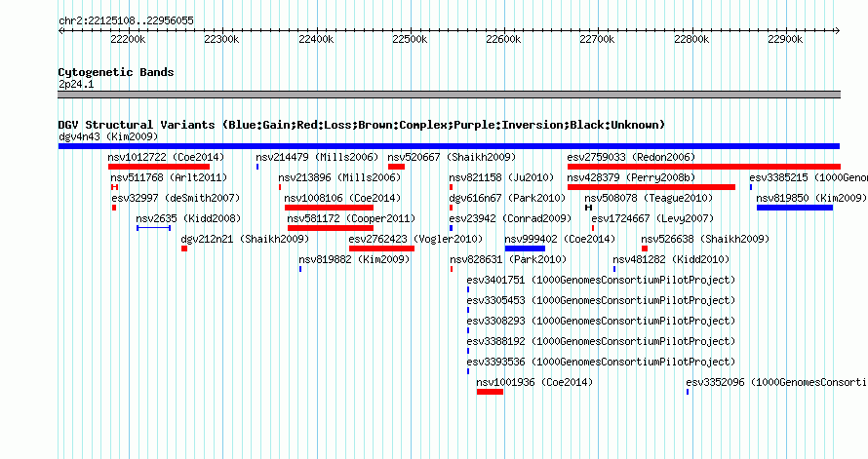The height and width of the screenshot is (459, 868).
Task: Click the 22700k ruler tick label
Action: click(x=597, y=39)
